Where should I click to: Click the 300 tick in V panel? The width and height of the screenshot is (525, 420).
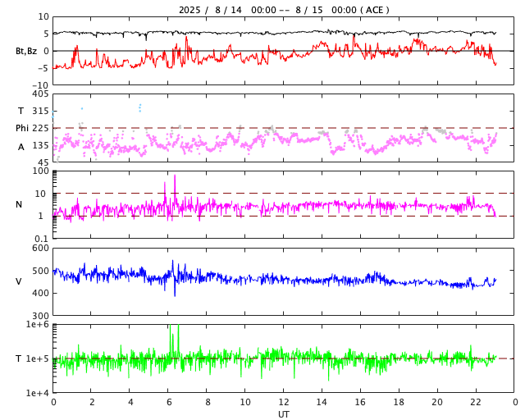click(40, 316)
